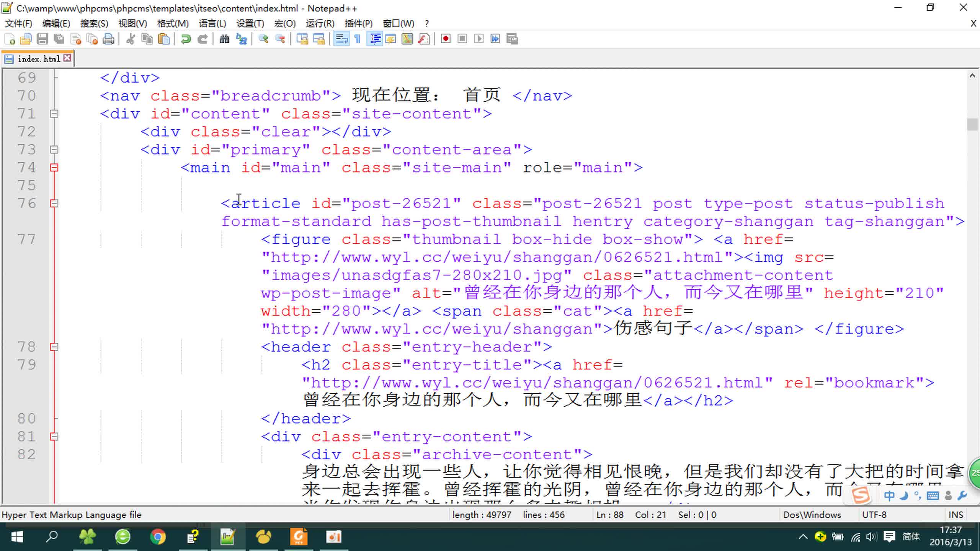
Task: Open Chrome from the taskbar
Action: coord(158,536)
